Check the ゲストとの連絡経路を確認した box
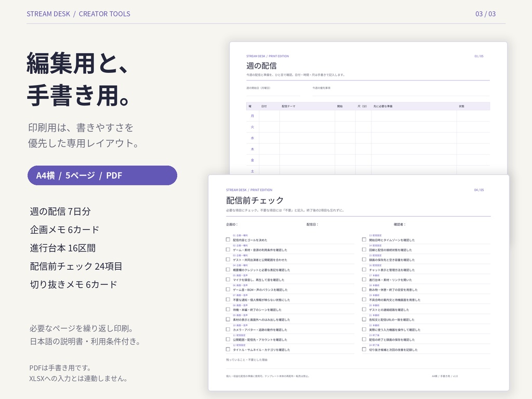 [364, 310]
